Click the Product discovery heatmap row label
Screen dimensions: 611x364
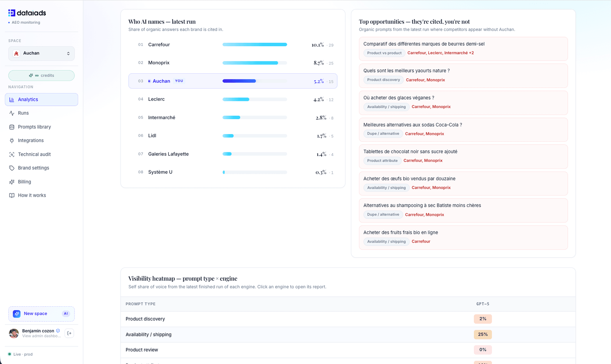(x=145, y=319)
